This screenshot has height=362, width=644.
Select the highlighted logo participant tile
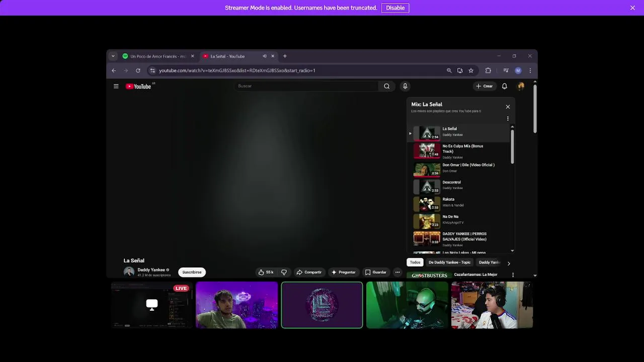(322, 305)
